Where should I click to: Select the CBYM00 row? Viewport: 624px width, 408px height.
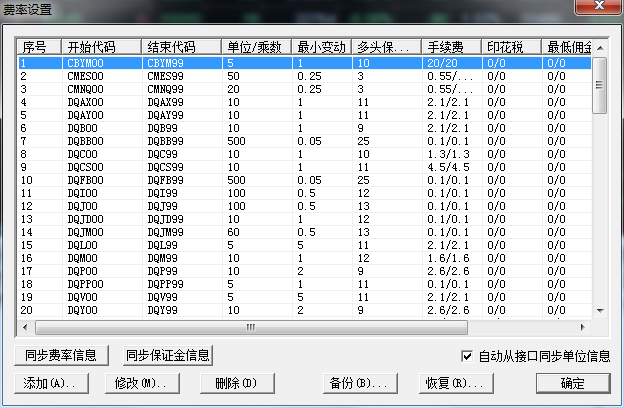coord(304,63)
